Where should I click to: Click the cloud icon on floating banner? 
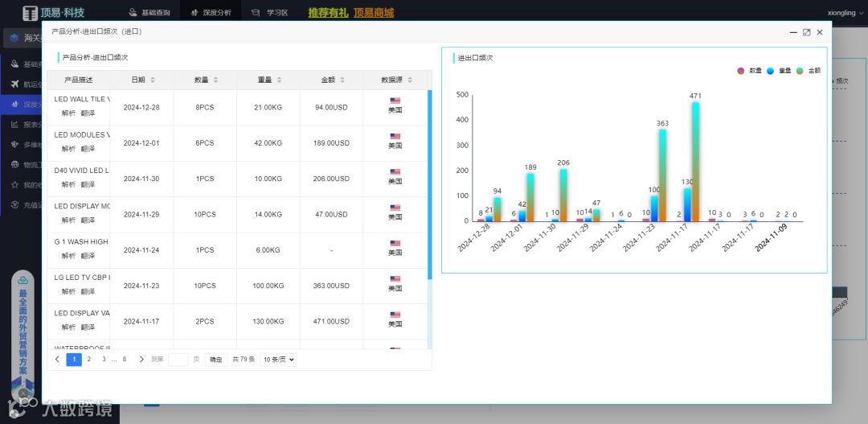(x=23, y=281)
